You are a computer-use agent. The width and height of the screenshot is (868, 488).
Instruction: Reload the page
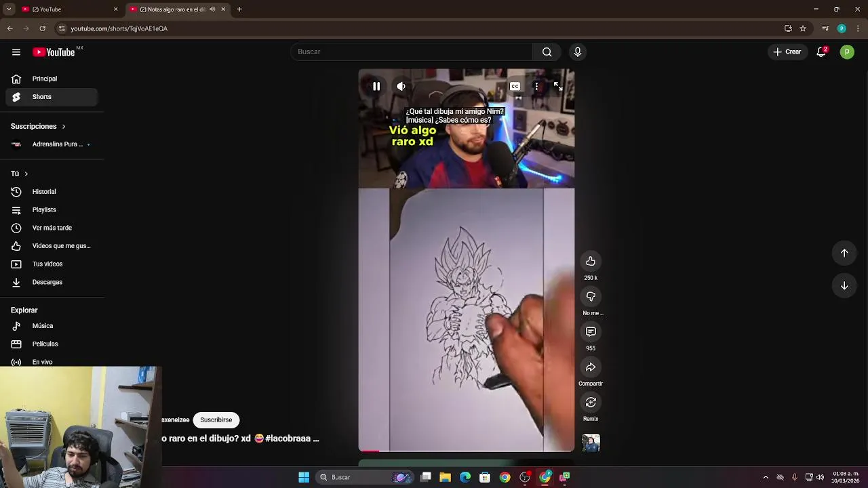(42, 28)
